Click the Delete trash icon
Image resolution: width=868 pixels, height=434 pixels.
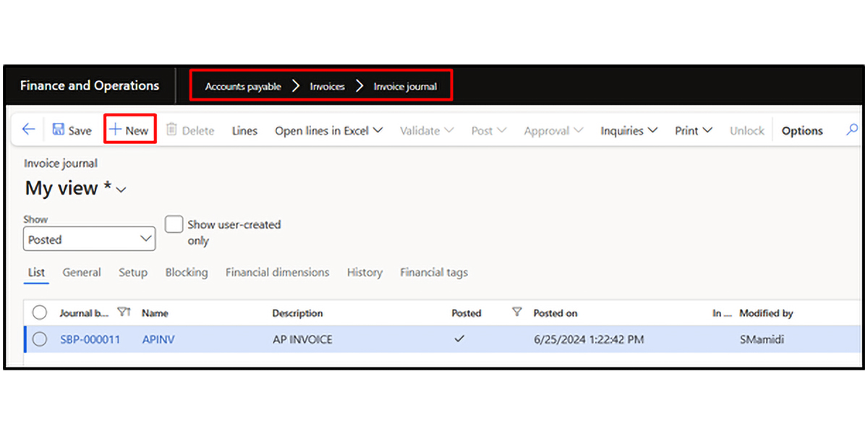pyautogui.click(x=172, y=130)
